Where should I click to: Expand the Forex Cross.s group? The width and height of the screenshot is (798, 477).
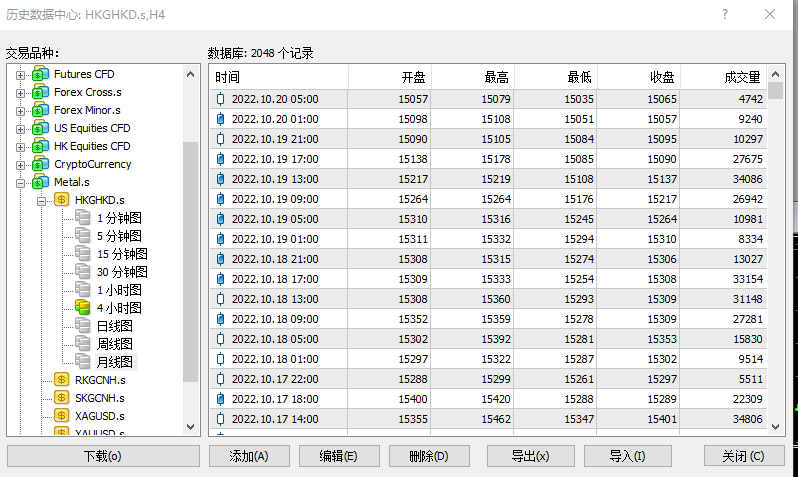(x=20, y=93)
